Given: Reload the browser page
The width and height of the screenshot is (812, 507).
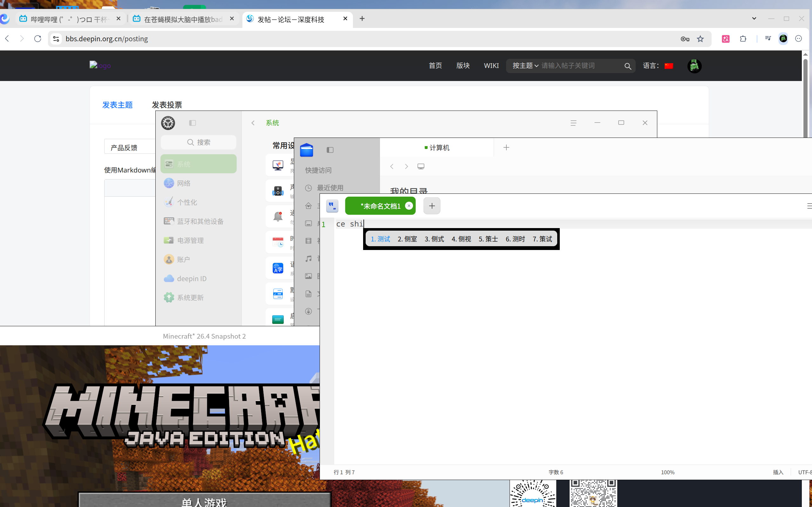Looking at the screenshot, I should coord(37,38).
